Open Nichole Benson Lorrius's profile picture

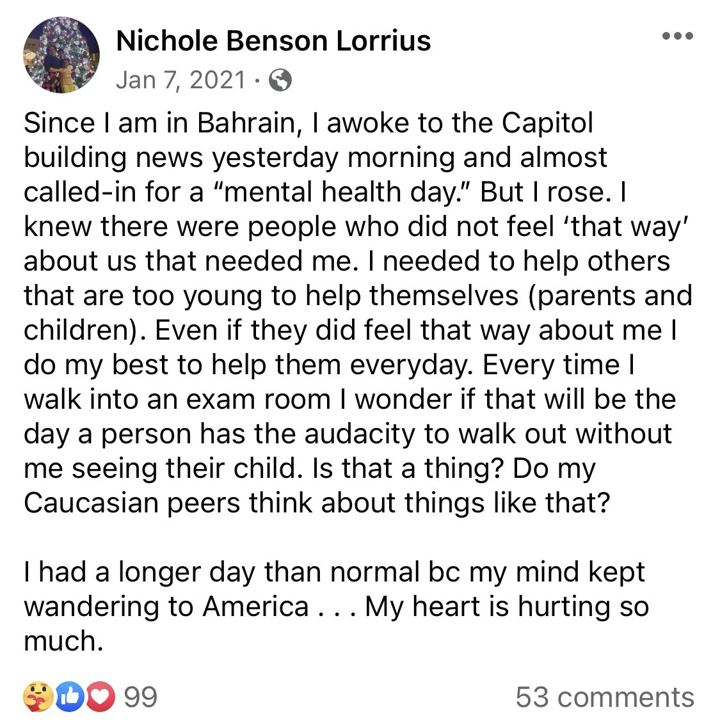(61, 54)
